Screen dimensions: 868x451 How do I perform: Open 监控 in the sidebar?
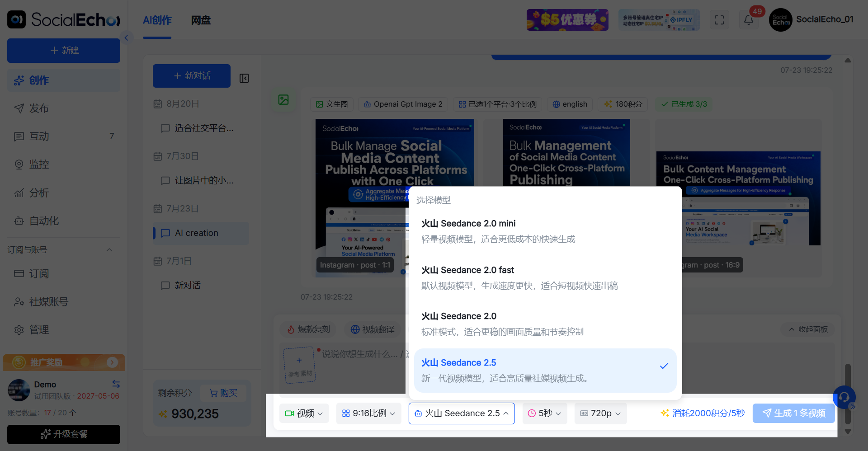coord(64,164)
